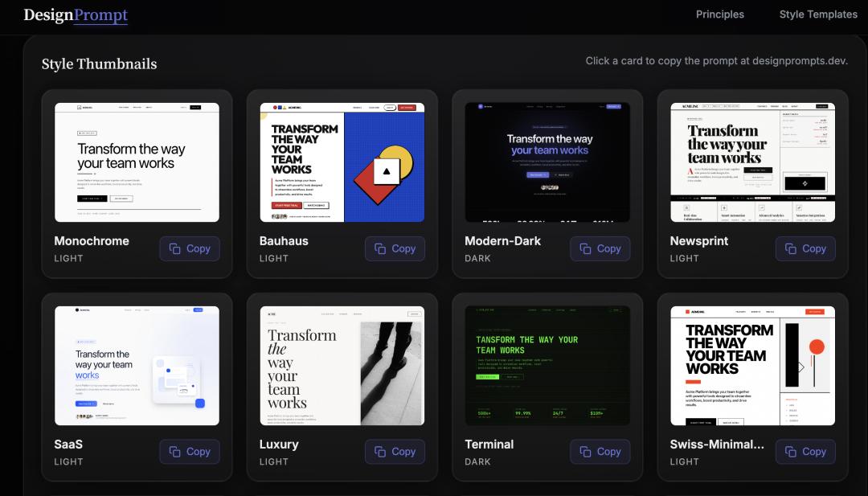
Task: Click the copy icon on Modern-Dark card
Action: (586, 249)
